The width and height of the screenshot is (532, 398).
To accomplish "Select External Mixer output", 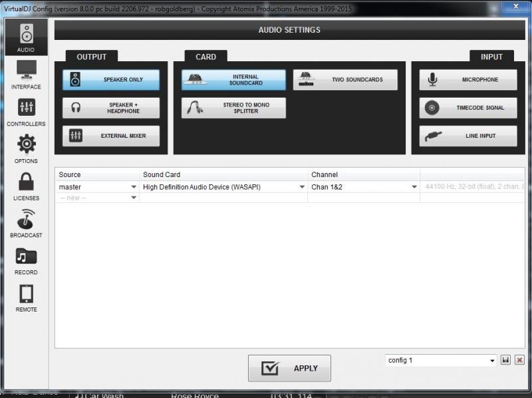I will pyautogui.click(x=111, y=136).
